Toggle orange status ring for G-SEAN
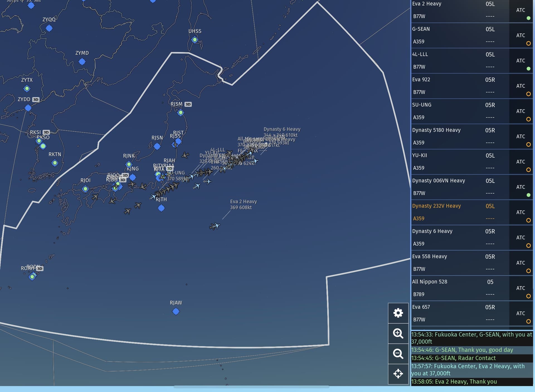535x392 pixels. point(528,43)
